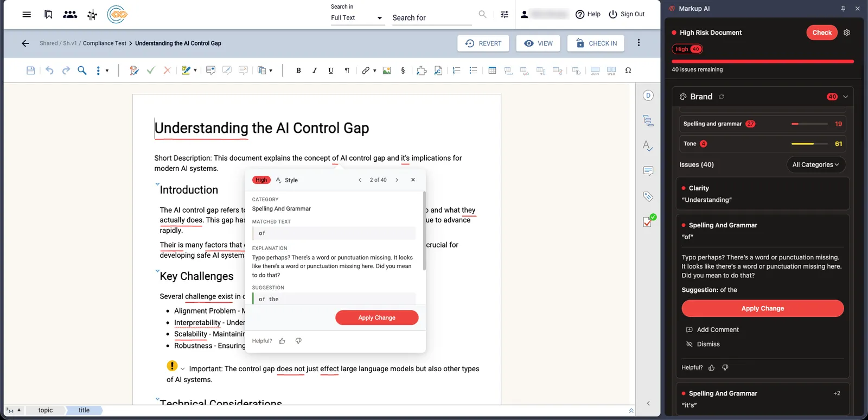This screenshot has height=420, width=868.
Task: Click the Search for input field
Action: tap(432, 18)
